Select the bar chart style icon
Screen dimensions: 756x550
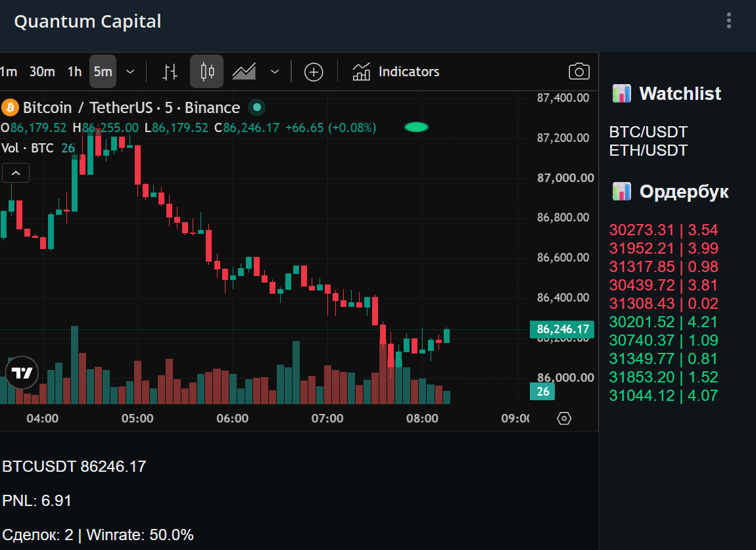[170, 72]
